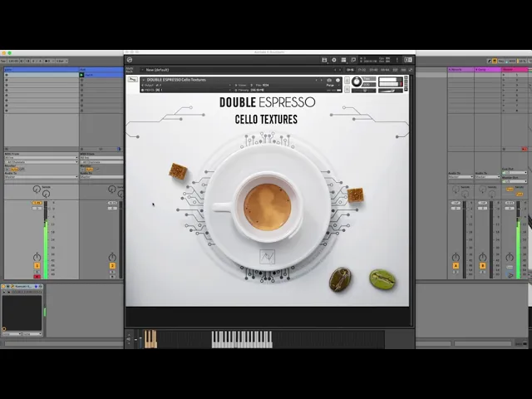Click the instrument info 'i' icon
532x399 pixels.
click(337, 80)
